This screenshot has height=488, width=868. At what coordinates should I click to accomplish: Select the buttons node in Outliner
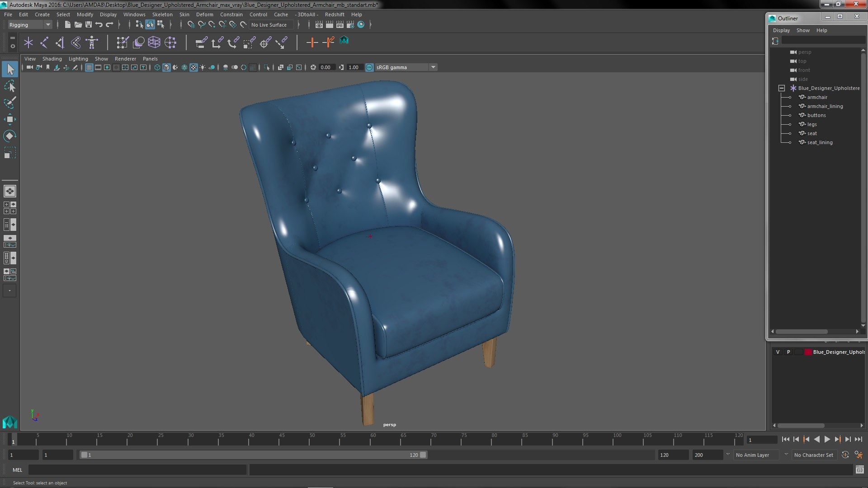point(816,115)
